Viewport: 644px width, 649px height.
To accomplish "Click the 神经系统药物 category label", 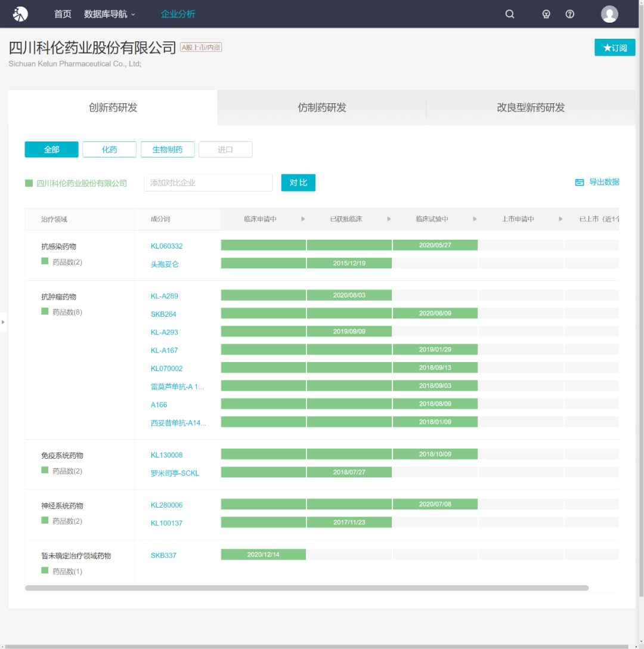I will [62, 506].
